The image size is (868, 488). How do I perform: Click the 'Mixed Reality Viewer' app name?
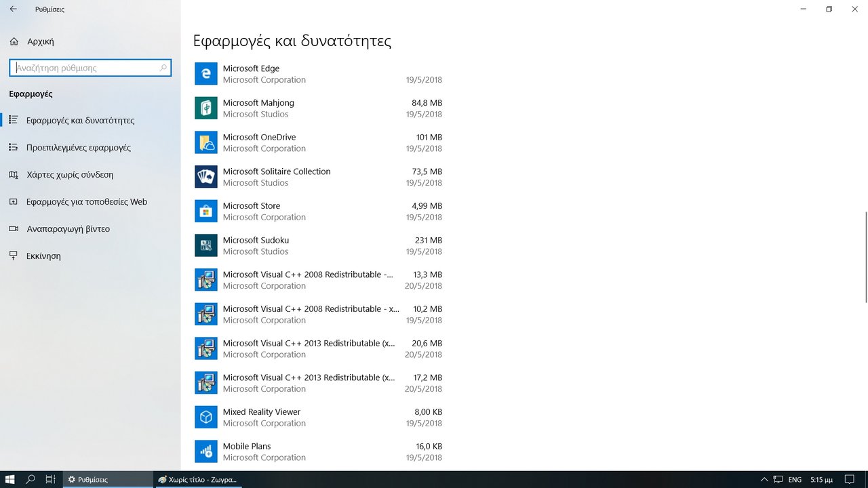click(262, 412)
